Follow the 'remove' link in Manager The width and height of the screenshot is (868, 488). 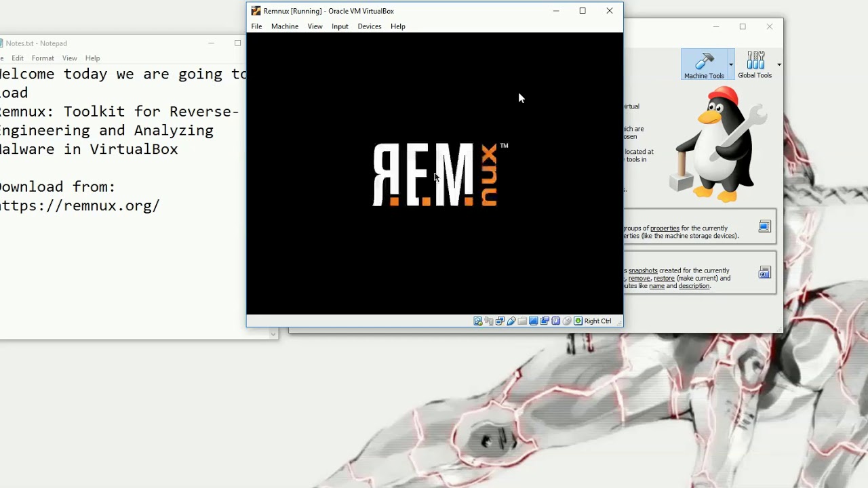[x=639, y=278]
